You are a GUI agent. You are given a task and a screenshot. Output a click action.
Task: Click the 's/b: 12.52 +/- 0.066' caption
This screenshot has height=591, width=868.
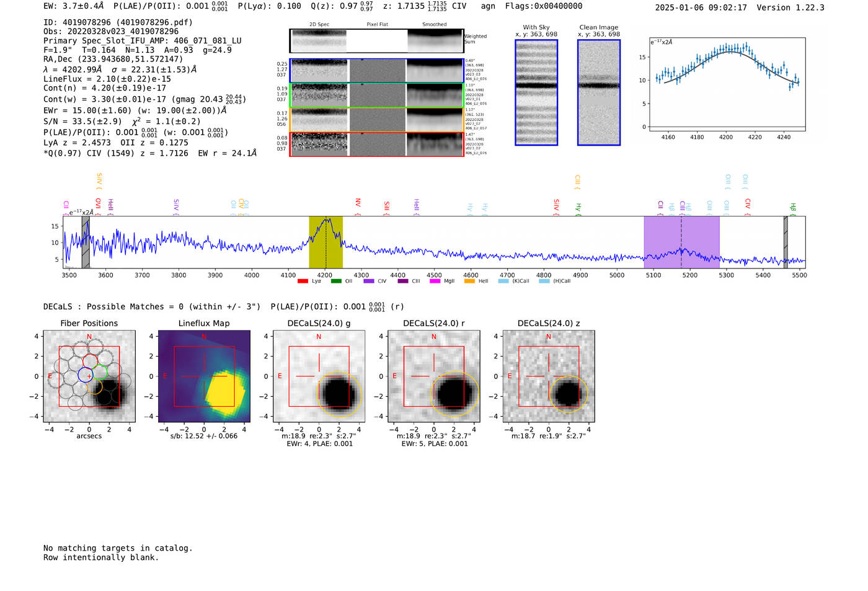pos(204,436)
